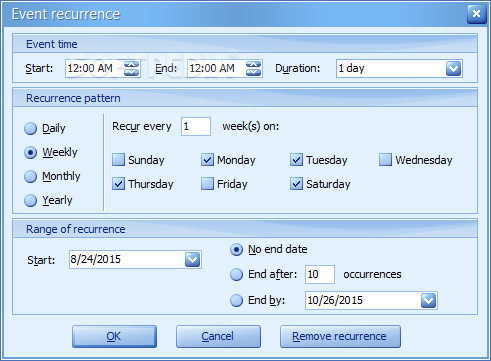
Task: Click the Recur every weeks input field
Action: [196, 126]
